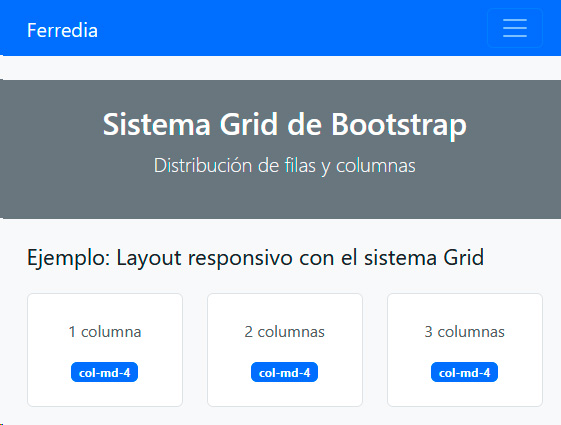Click the Ejemplo: Layout responsivo heading

[x=255, y=258]
